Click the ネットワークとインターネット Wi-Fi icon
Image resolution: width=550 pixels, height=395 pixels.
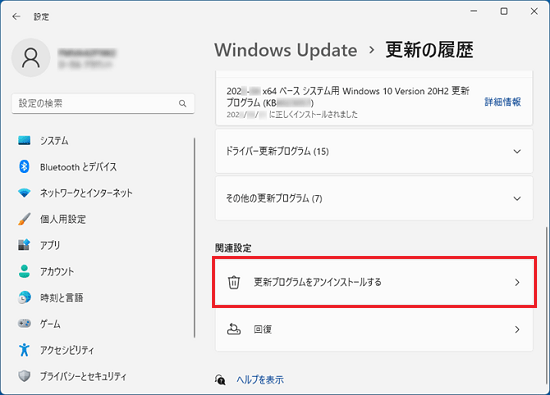click(24, 193)
